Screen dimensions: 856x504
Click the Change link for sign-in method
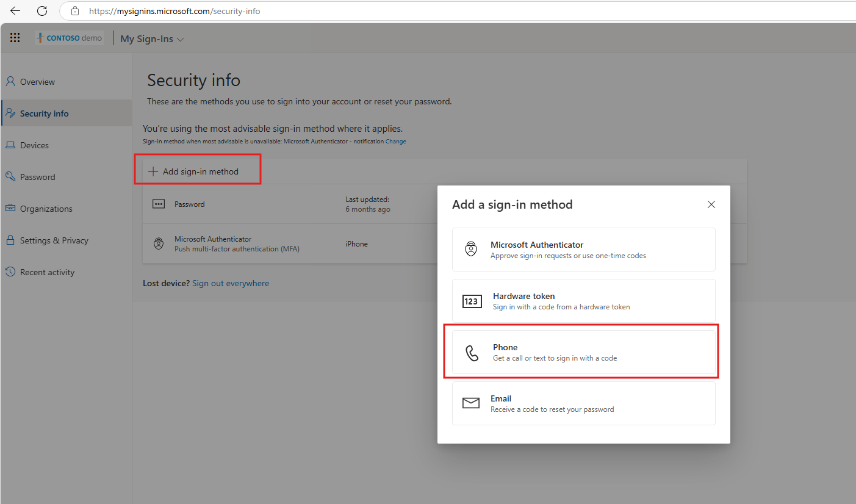[x=396, y=142]
